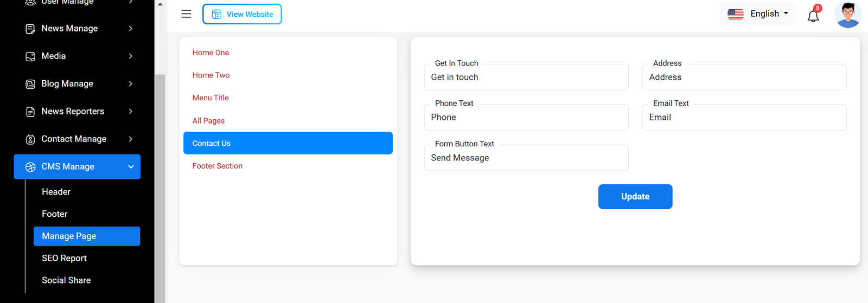This screenshot has width=868, height=303.
Task: Click the hamburger menu icon
Action: click(186, 14)
